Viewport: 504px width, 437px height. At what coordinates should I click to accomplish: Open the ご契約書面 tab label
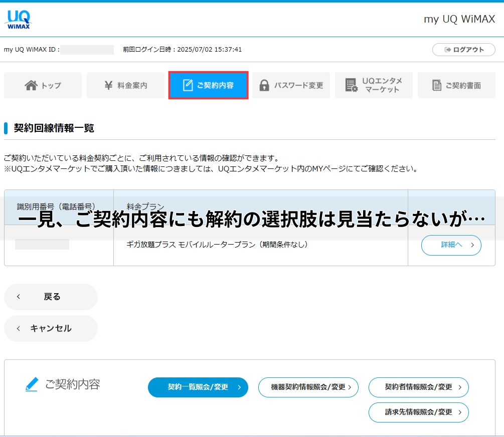[463, 86]
